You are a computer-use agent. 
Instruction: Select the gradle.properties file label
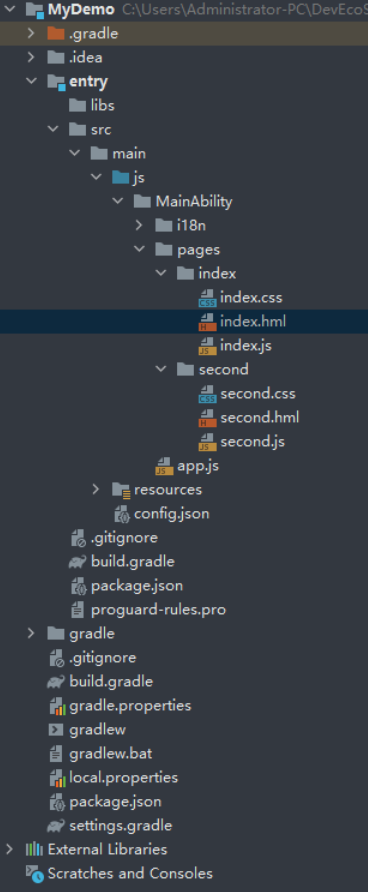pyautogui.click(x=130, y=706)
